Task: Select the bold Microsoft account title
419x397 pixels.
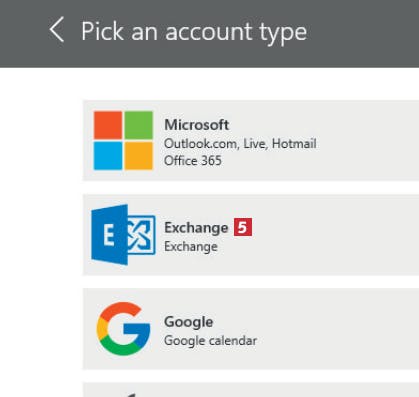Action: pyautogui.click(x=197, y=125)
